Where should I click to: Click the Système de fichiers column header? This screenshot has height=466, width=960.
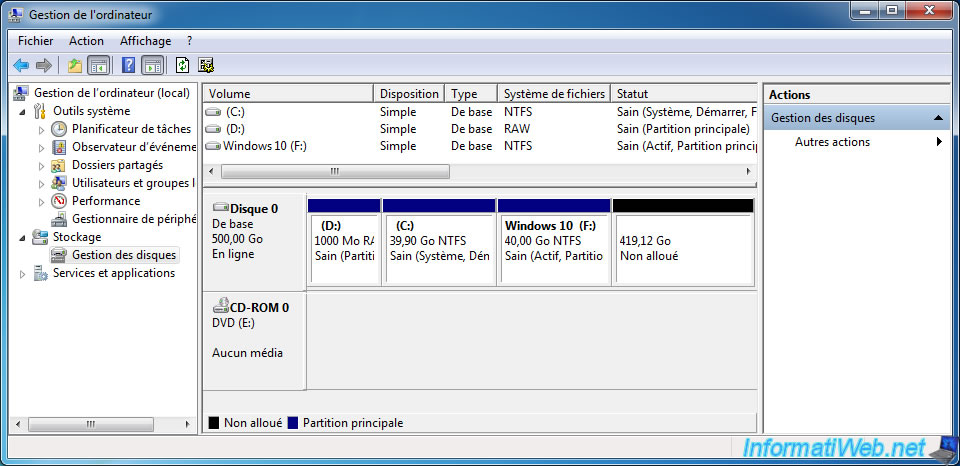click(553, 94)
